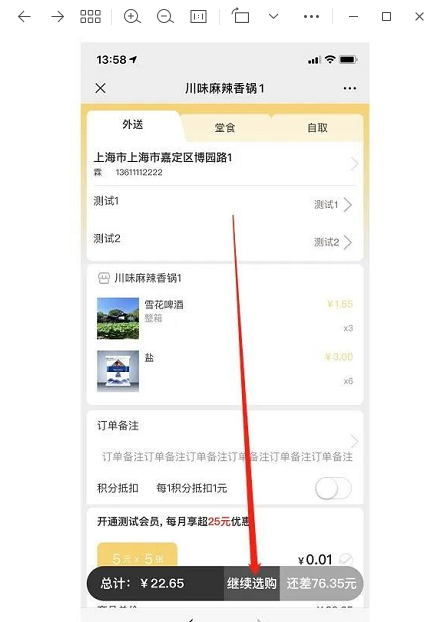Open the mini program three-dot menu
Screen dimensions: 437x622
pyautogui.click(x=349, y=88)
